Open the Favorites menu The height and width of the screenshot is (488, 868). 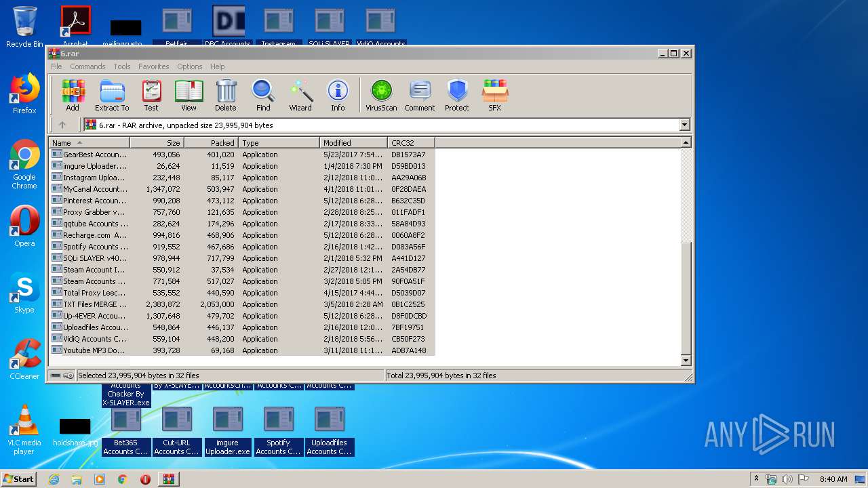(x=154, y=66)
